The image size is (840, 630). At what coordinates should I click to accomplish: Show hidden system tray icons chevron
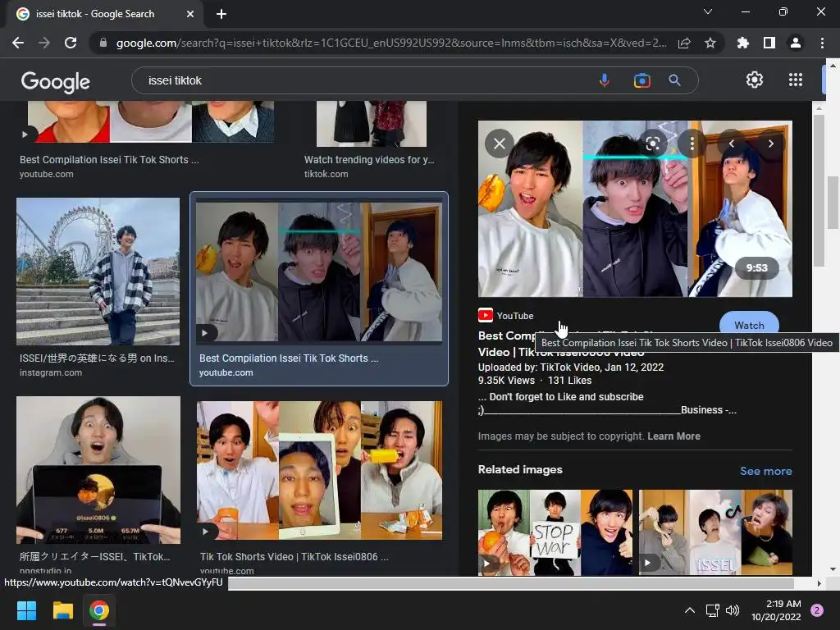click(690, 610)
